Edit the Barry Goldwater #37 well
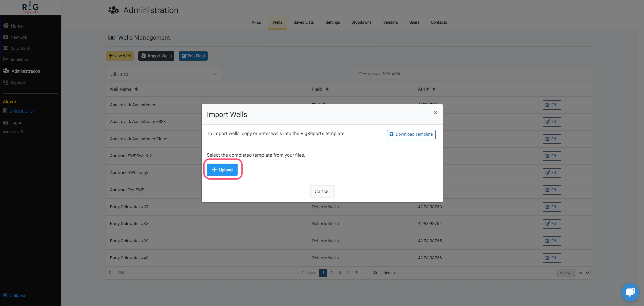Viewport: 644px width, 306px height. tap(552, 207)
